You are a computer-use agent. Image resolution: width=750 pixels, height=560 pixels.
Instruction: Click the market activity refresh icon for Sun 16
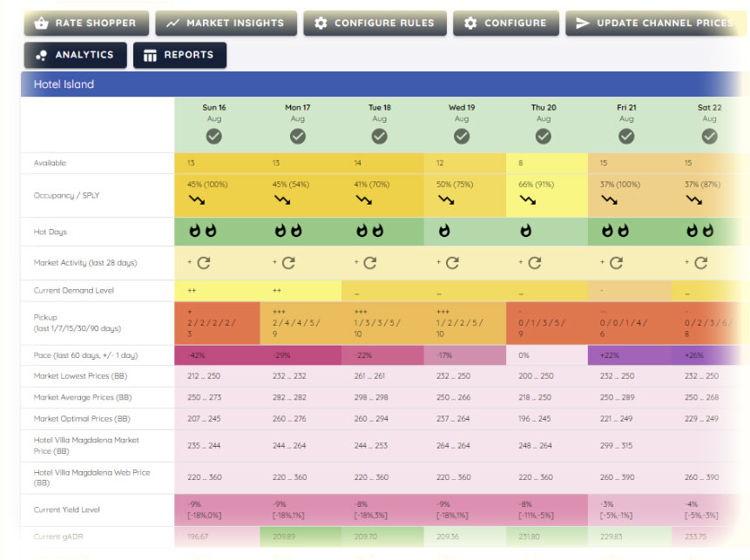coord(204,262)
